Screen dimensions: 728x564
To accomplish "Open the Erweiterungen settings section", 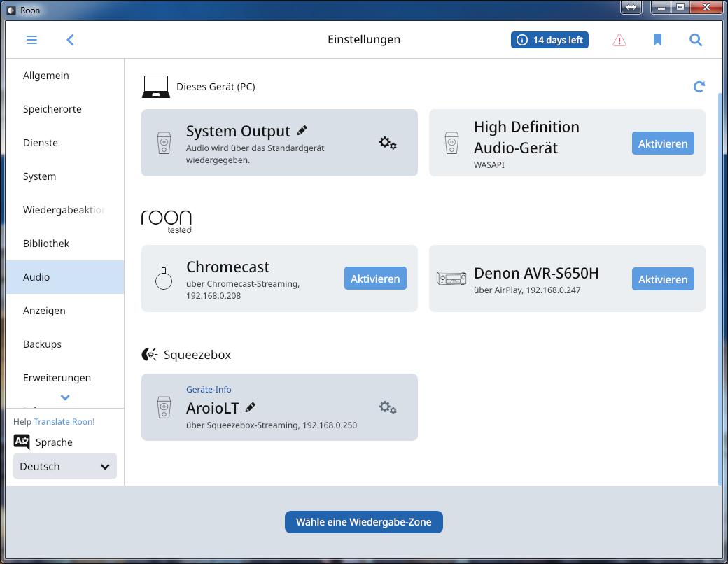I will pos(65,378).
